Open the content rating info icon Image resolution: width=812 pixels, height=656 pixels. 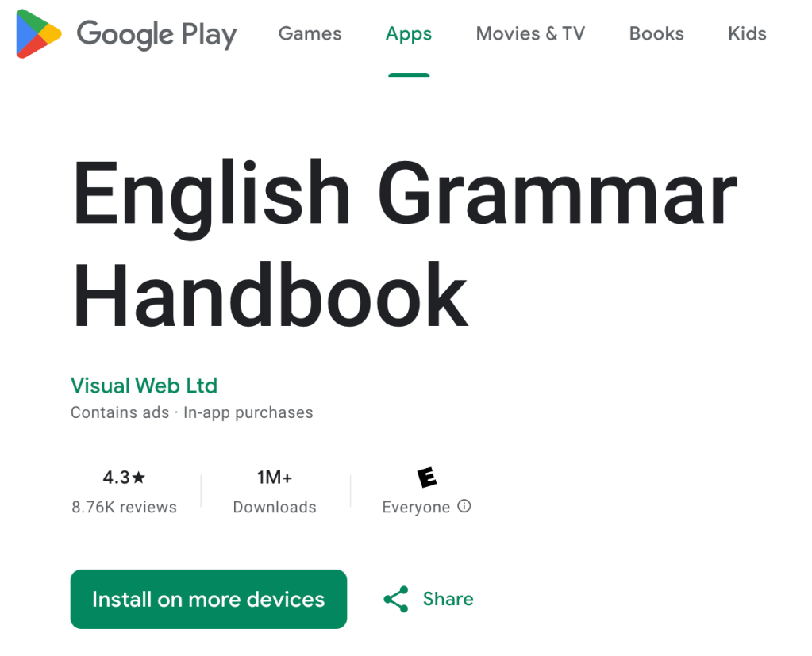(464, 506)
